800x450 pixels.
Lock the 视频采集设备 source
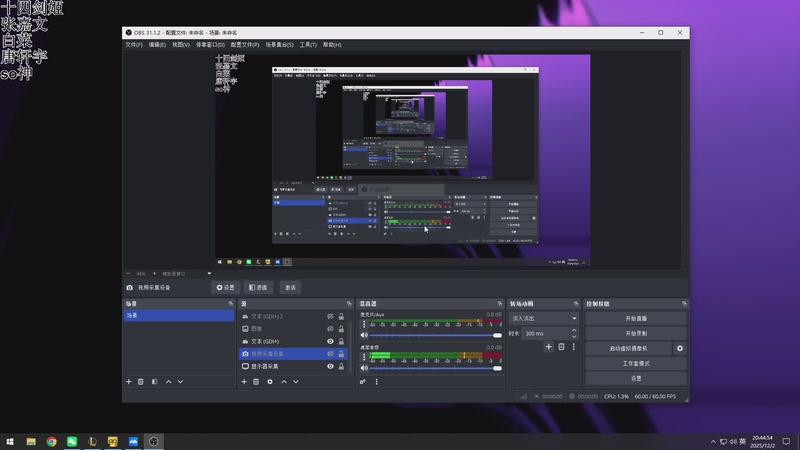pos(341,354)
